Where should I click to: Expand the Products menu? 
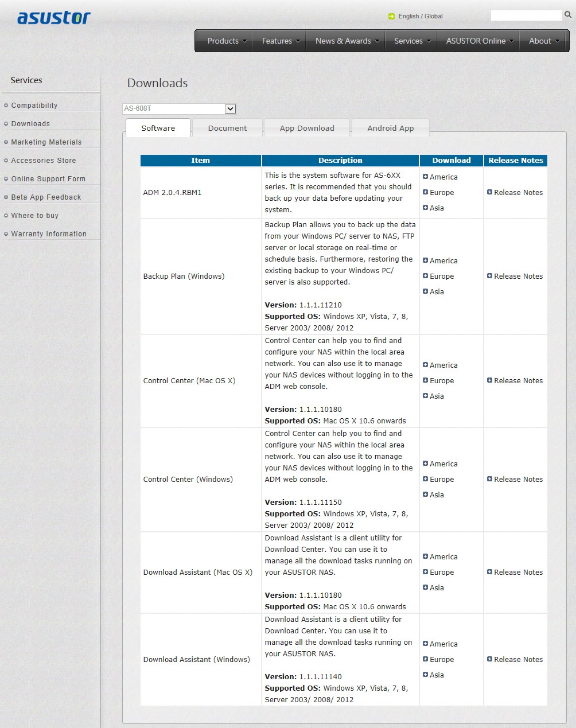click(x=227, y=41)
